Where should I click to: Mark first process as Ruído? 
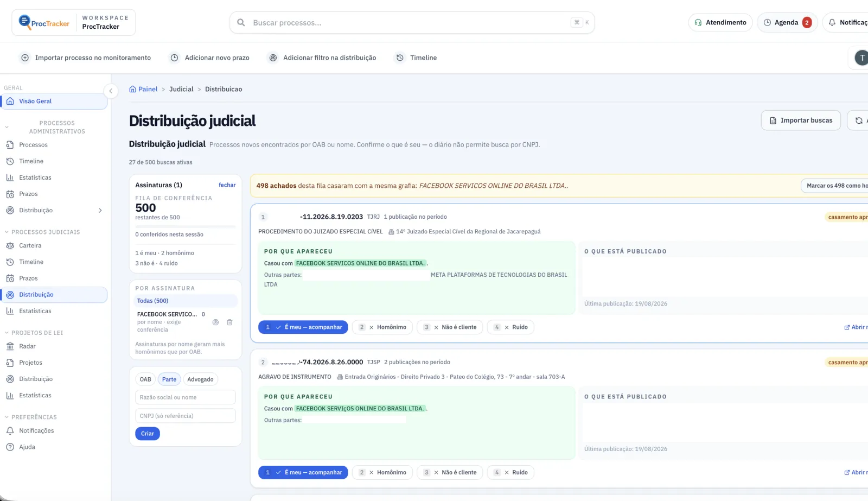[510, 327]
